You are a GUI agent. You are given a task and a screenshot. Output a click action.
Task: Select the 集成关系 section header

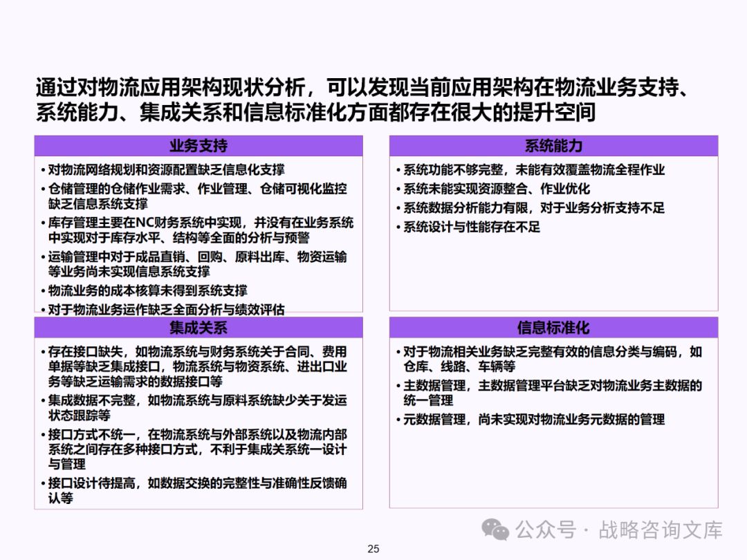click(x=199, y=328)
